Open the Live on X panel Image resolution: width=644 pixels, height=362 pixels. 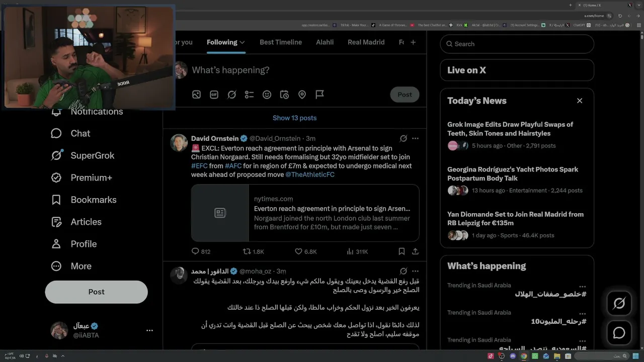click(517, 70)
